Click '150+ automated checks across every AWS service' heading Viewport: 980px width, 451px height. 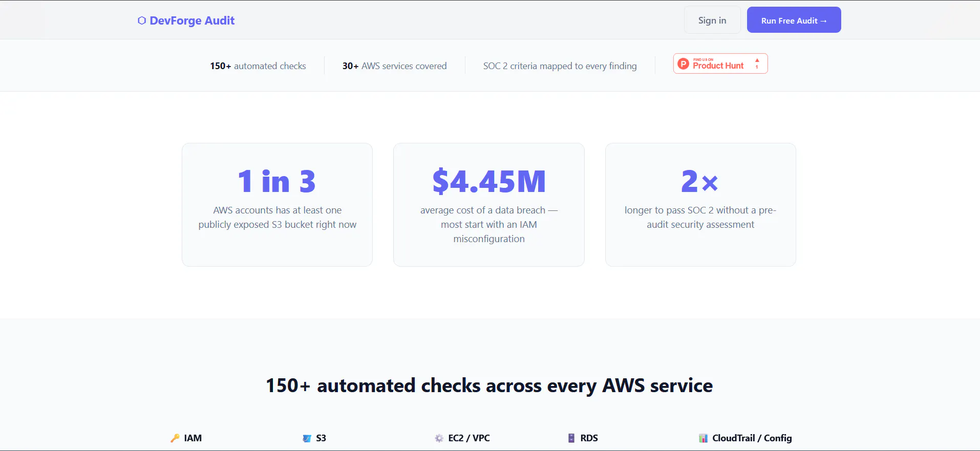[x=489, y=385]
